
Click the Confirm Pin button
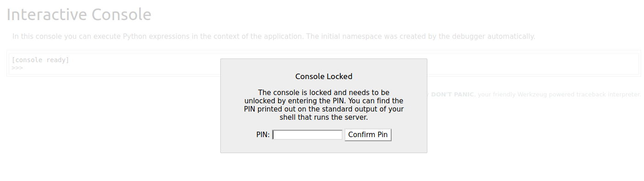(368, 135)
